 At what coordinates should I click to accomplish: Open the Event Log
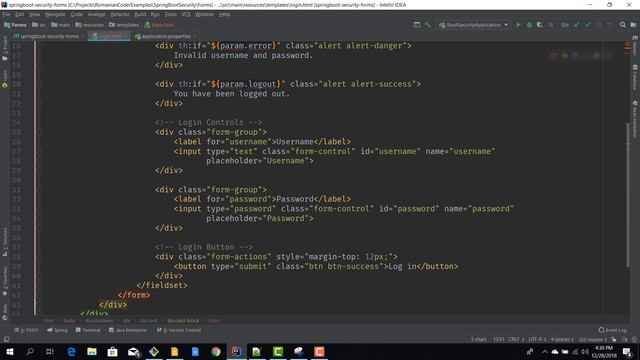point(612,330)
